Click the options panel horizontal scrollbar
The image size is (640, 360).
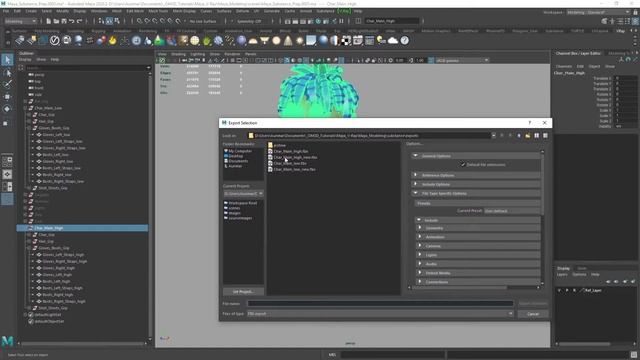click(x=459, y=287)
